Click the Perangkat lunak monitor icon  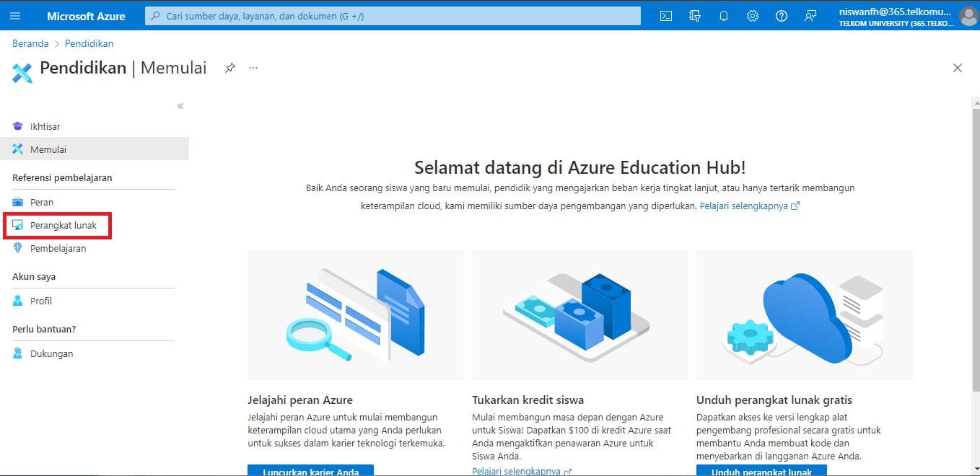click(x=18, y=226)
